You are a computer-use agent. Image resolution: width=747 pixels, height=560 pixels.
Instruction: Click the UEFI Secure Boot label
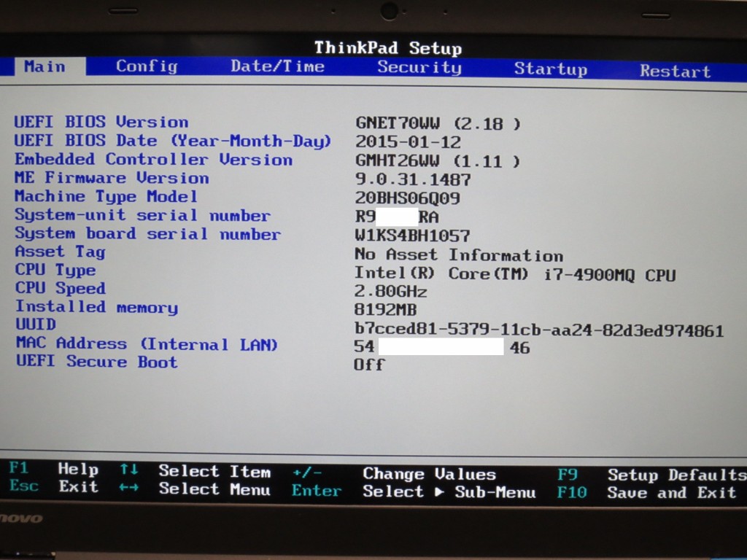[97, 361]
